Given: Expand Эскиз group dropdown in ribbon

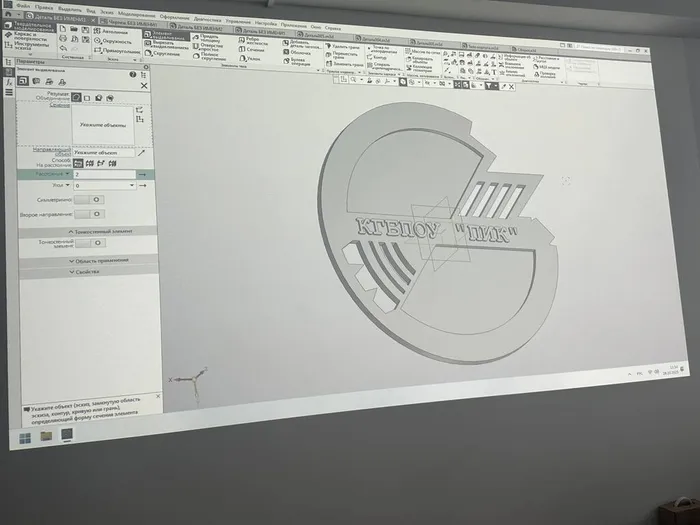Looking at the screenshot, I should coord(135,59).
